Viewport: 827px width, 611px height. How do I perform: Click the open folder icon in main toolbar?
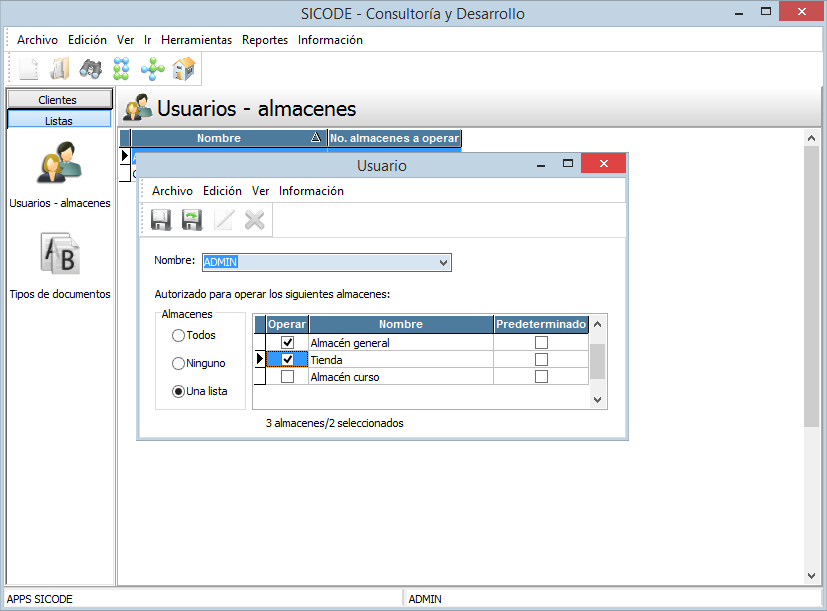[60, 69]
